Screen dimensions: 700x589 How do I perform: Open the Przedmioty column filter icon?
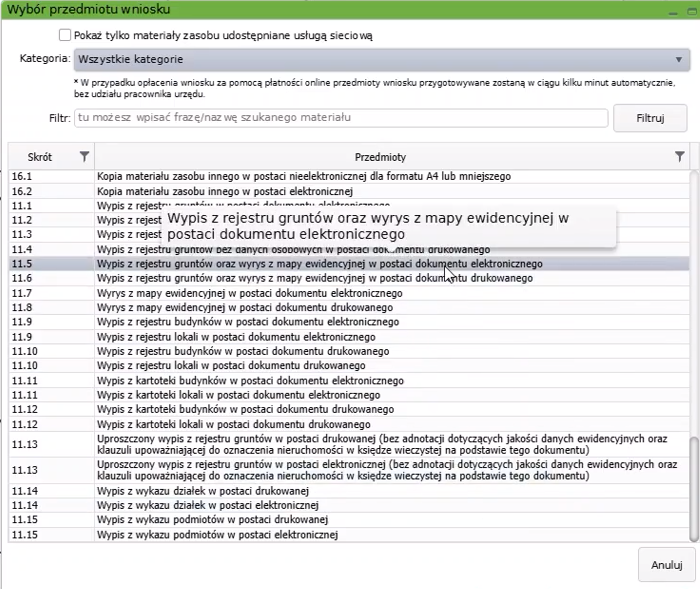point(680,156)
